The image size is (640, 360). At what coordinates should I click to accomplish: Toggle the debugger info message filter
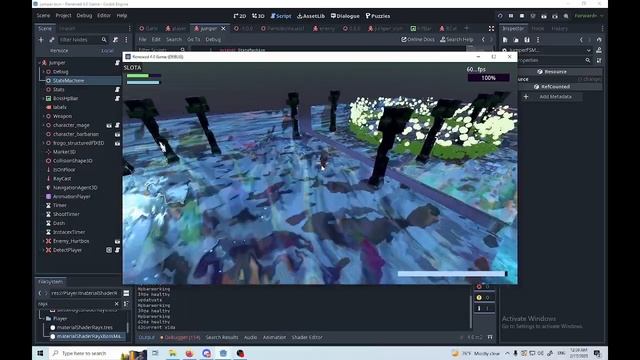(x=483, y=309)
